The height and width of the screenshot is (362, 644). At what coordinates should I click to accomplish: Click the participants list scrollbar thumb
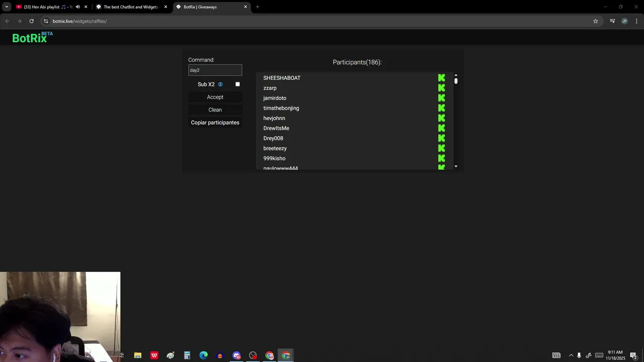[x=456, y=80]
